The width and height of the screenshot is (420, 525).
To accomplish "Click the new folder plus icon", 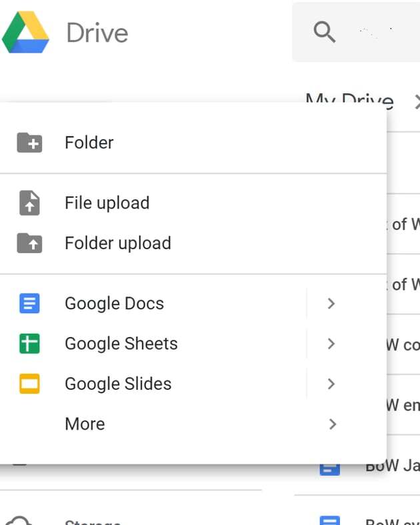I will coord(29,143).
